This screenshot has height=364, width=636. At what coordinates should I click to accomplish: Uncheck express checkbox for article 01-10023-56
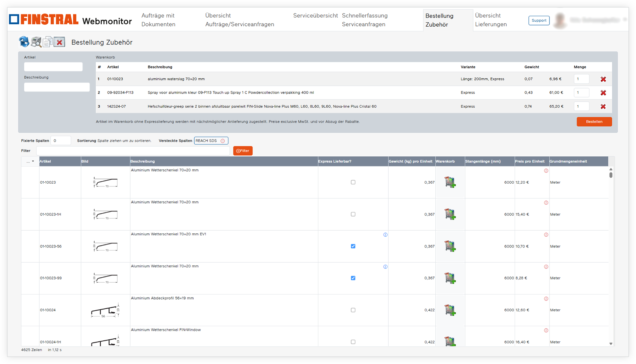point(353,246)
